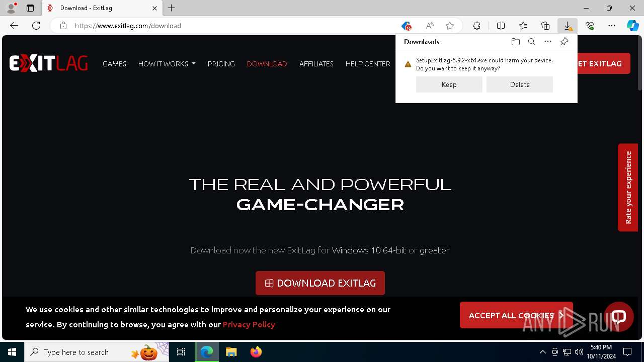Click DOWNLOAD EXITLAG button
Screen dimensions: 644x362
(320, 283)
